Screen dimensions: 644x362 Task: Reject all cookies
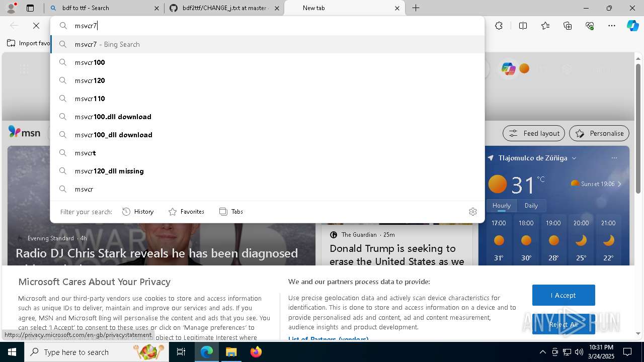pyautogui.click(x=563, y=324)
